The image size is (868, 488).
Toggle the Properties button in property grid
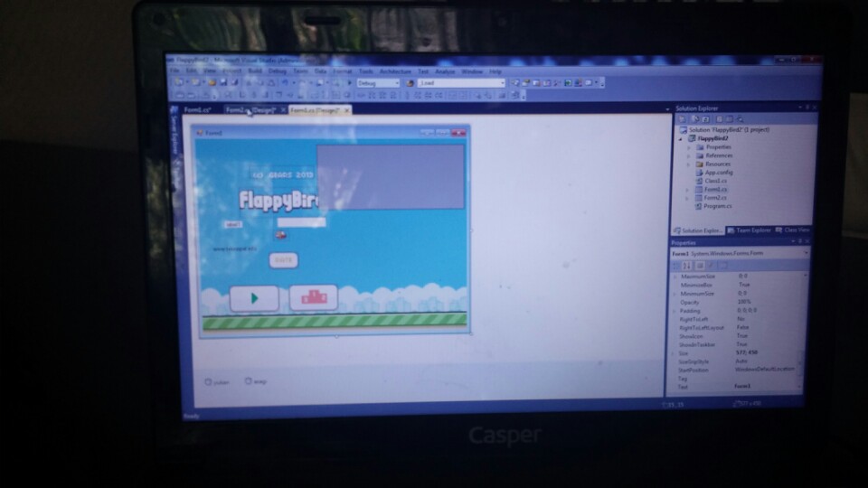[x=700, y=266]
